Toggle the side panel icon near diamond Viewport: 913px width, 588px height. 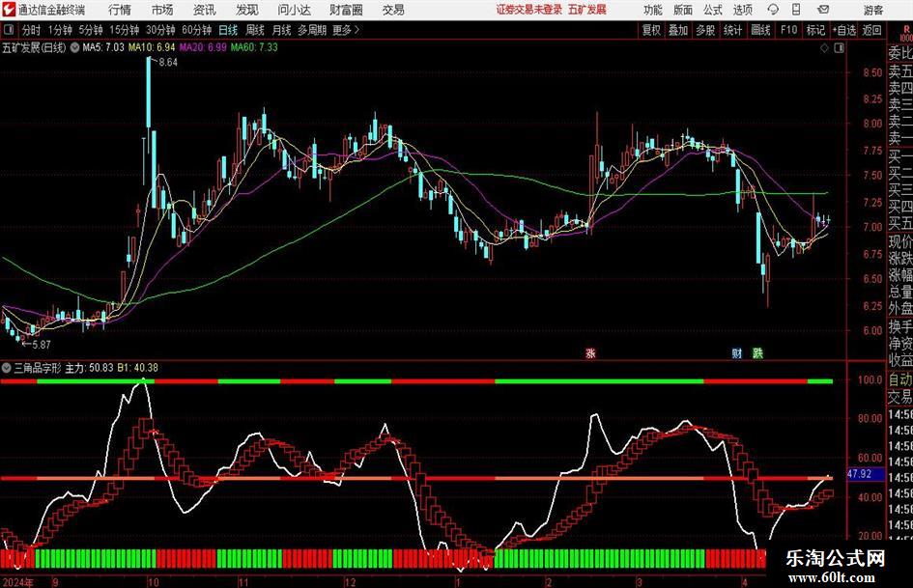[x=839, y=48]
